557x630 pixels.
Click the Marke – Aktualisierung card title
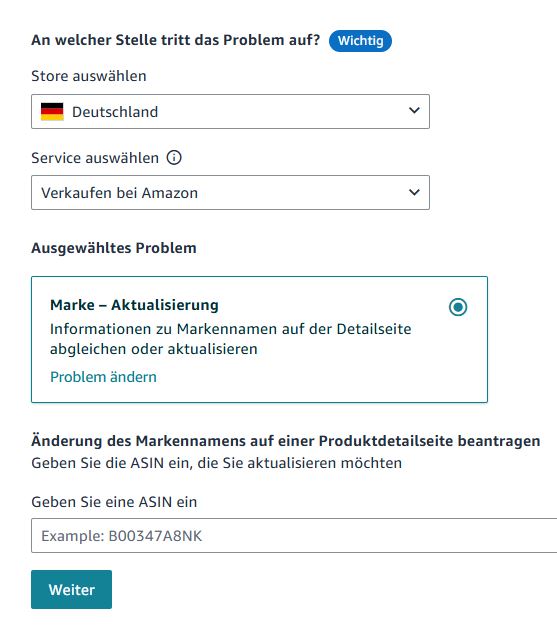134,305
